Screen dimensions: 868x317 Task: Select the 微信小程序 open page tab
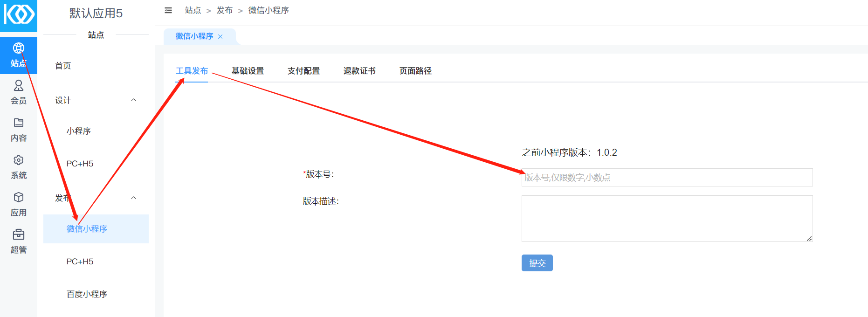pyautogui.click(x=194, y=36)
